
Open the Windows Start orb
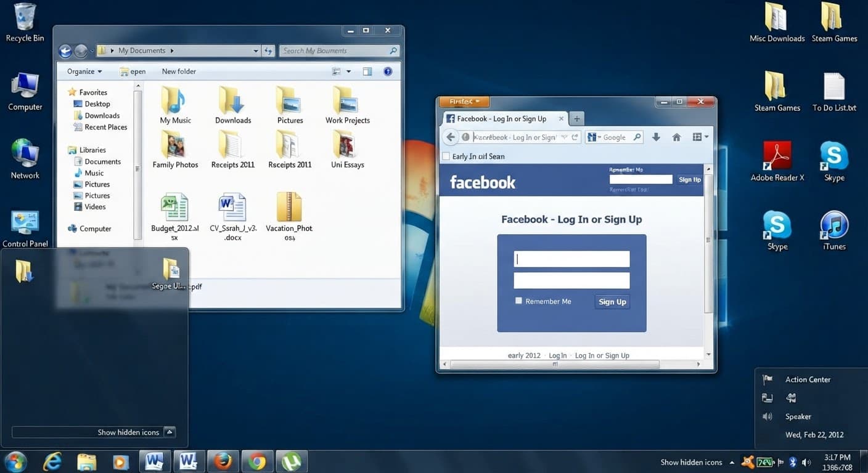pos(15,461)
